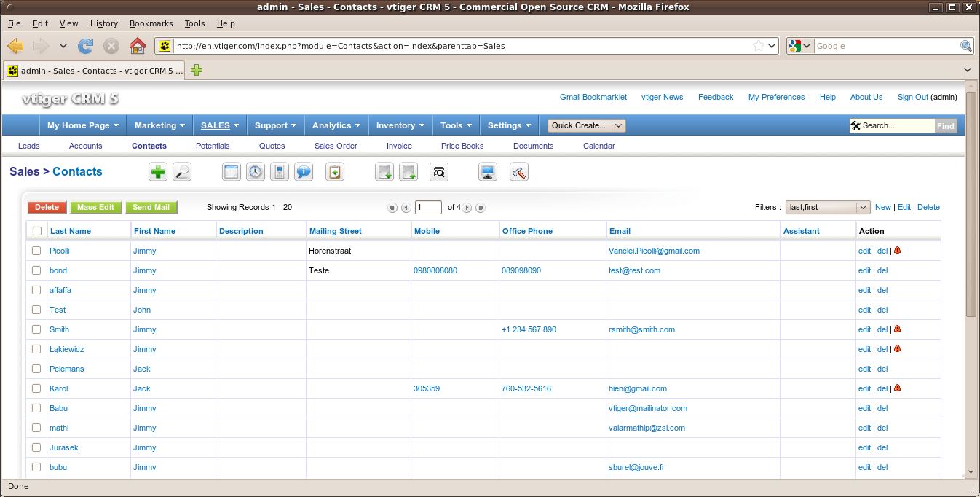Switch to the Potentials tab

pos(213,146)
